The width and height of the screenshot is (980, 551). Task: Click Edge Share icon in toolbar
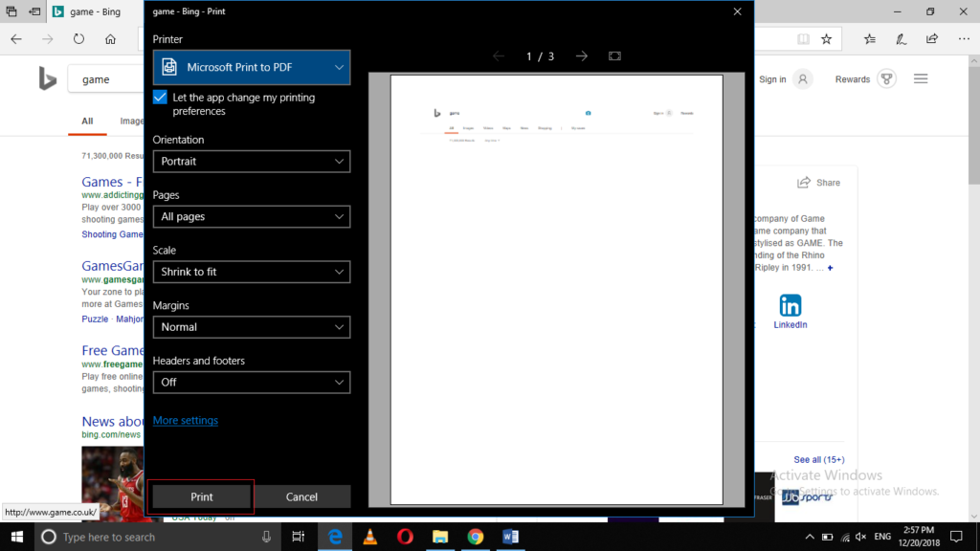932,38
